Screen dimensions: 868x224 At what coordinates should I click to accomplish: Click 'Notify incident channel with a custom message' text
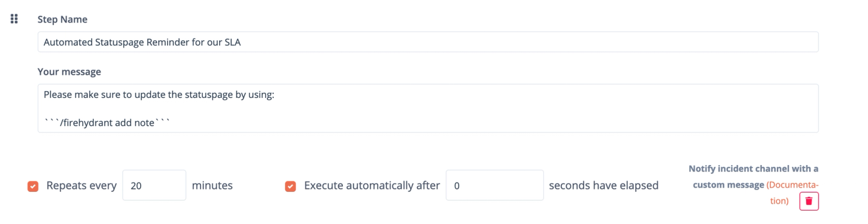[754, 177]
